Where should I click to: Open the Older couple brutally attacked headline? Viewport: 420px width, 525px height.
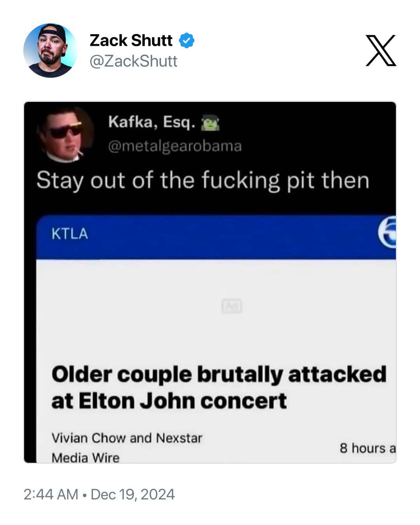219,387
